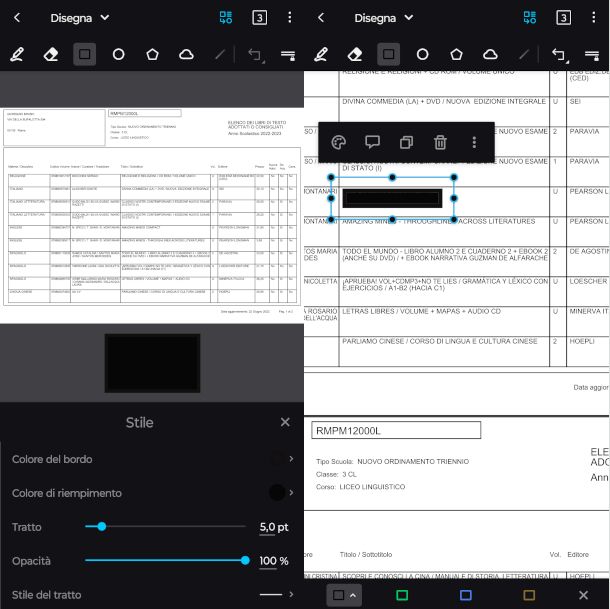Select circle tool in right toolbar

[x=422, y=54]
